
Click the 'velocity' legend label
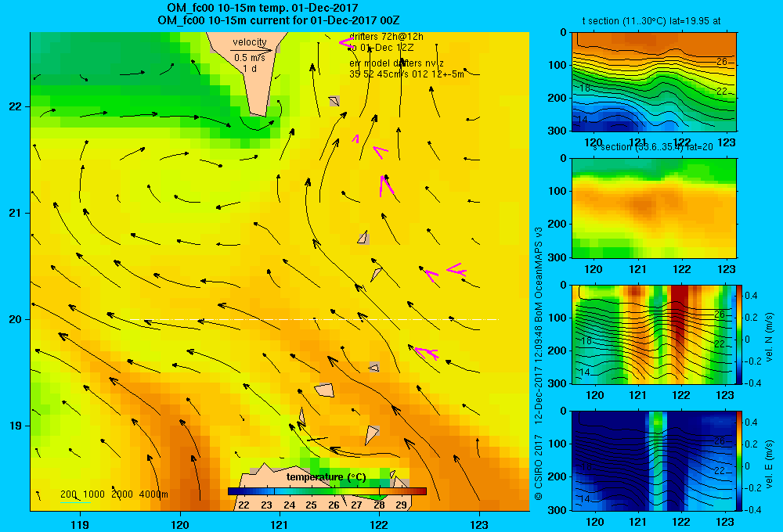click(250, 42)
